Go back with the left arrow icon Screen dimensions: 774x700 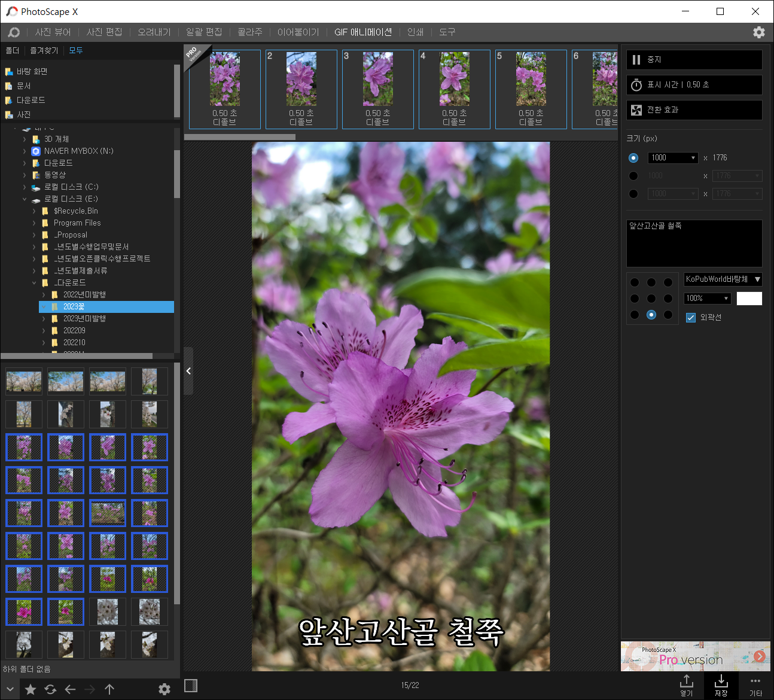(x=70, y=689)
